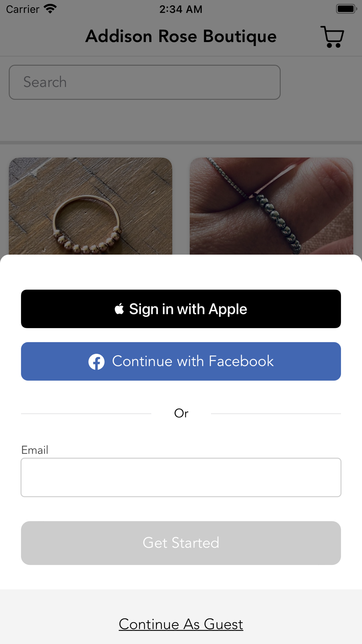362x644 pixels.
Task: Open the dark beaded ring thumbnail
Action: tap(271, 206)
